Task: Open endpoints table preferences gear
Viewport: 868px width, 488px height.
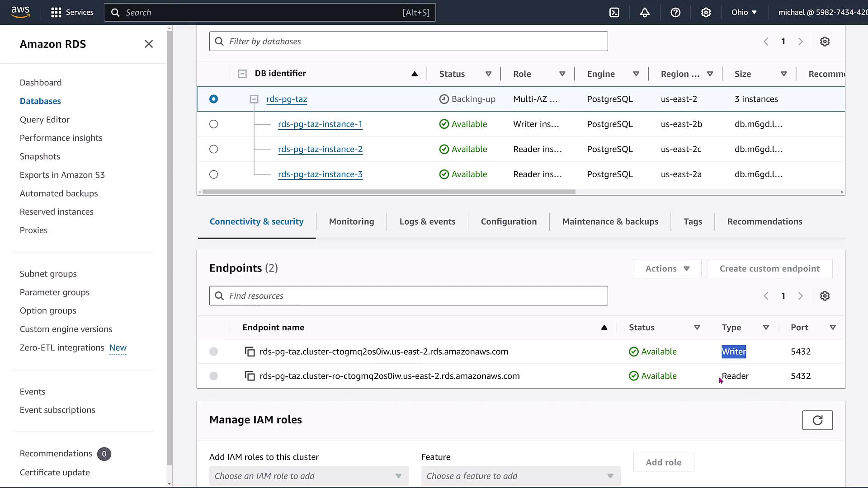Action: 825,296
